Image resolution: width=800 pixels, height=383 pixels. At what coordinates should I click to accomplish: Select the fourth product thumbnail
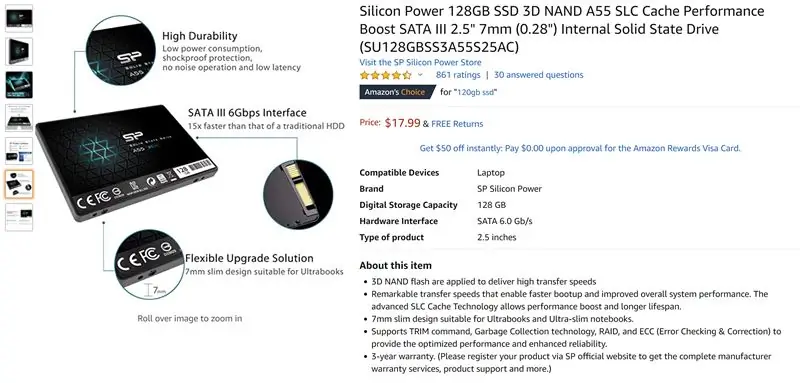click(19, 118)
